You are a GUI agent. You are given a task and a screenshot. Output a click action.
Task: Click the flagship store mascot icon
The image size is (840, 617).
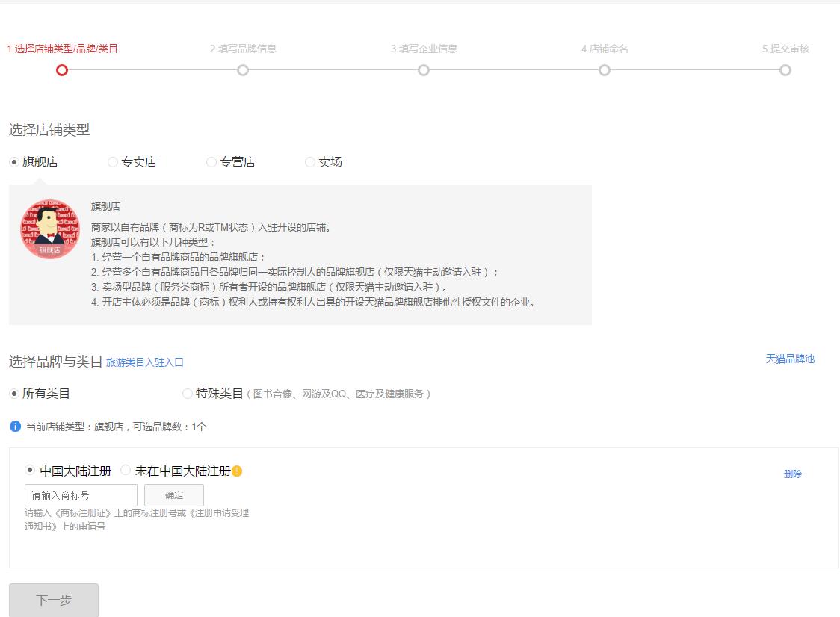(x=49, y=229)
